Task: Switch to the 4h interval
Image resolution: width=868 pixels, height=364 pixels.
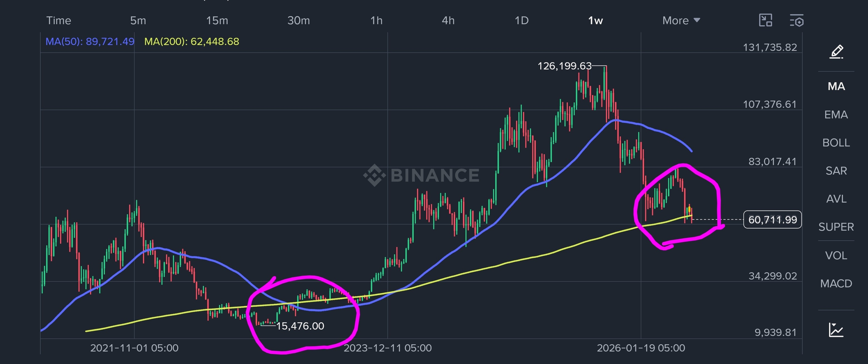Action: 448,21
